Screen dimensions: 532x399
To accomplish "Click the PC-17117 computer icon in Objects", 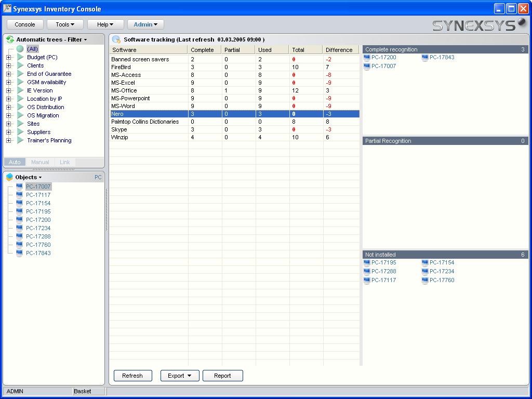I will pos(19,195).
